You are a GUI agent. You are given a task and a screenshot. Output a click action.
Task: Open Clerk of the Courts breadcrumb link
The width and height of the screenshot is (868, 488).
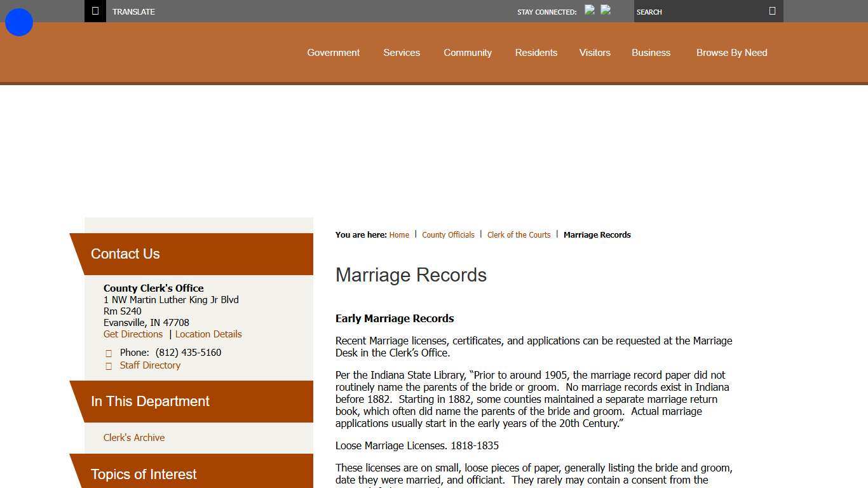519,234
